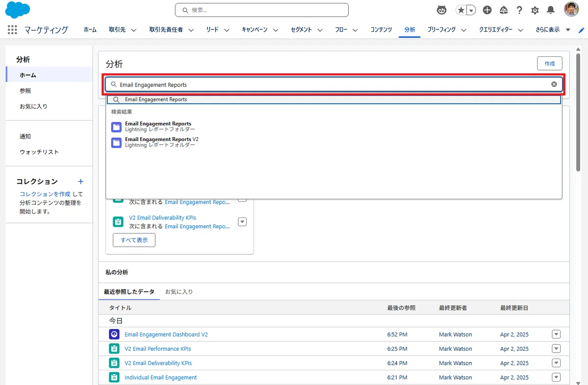Viewport: 588px width, 385px height.
Task: Click report icon in V2 Email Deliverability KPIs table row
Action: coord(114,363)
